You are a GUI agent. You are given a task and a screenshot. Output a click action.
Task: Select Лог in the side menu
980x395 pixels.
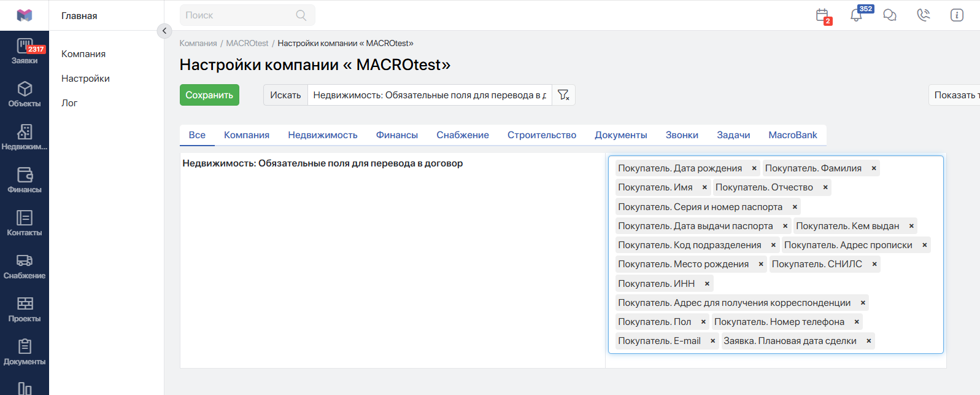pos(69,103)
